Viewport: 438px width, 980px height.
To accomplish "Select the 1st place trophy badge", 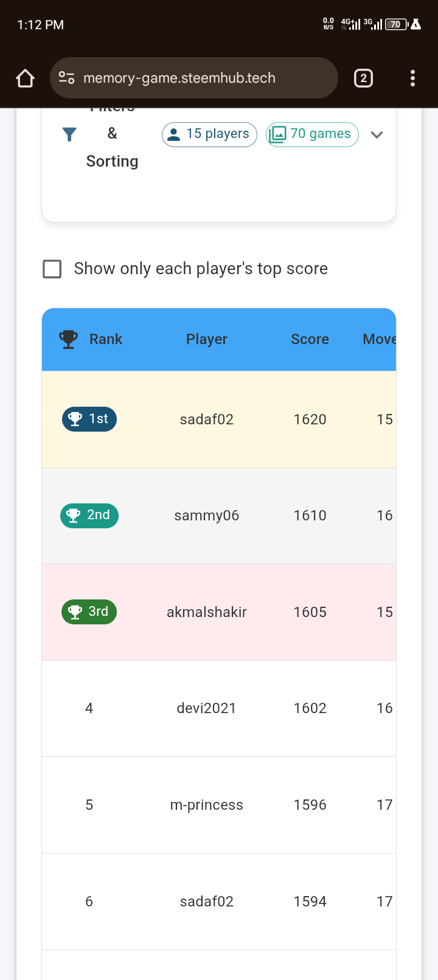I will point(89,419).
